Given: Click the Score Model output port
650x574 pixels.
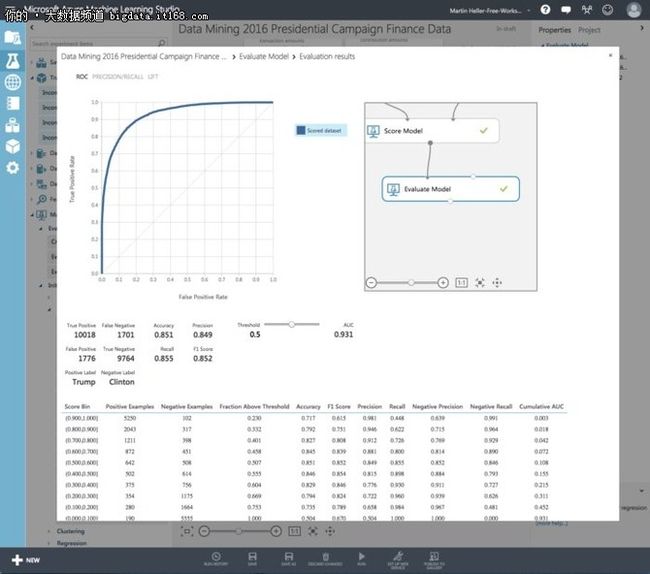Looking at the screenshot, I should (x=430, y=143).
